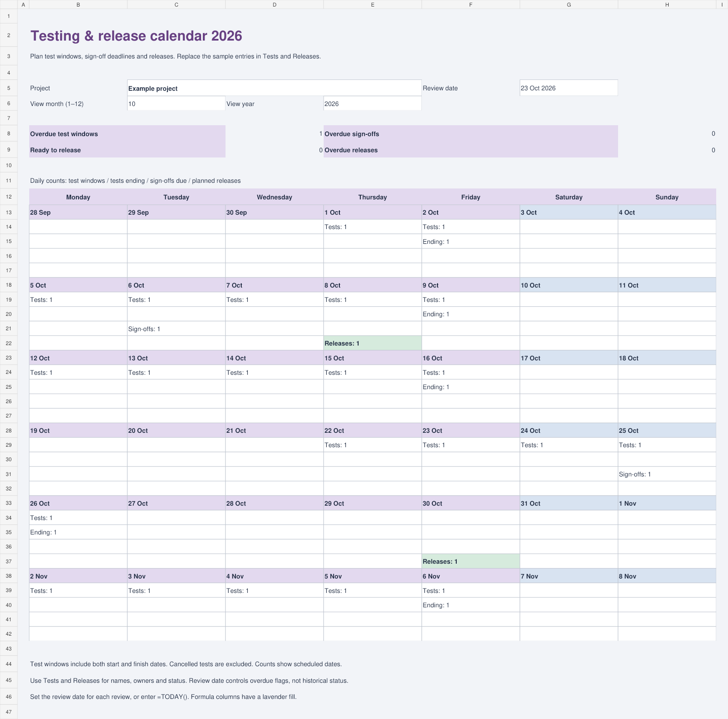This screenshot has height=719, width=728.
Task: Select Ending: 1 under 6 Nov
Action: coord(471,605)
